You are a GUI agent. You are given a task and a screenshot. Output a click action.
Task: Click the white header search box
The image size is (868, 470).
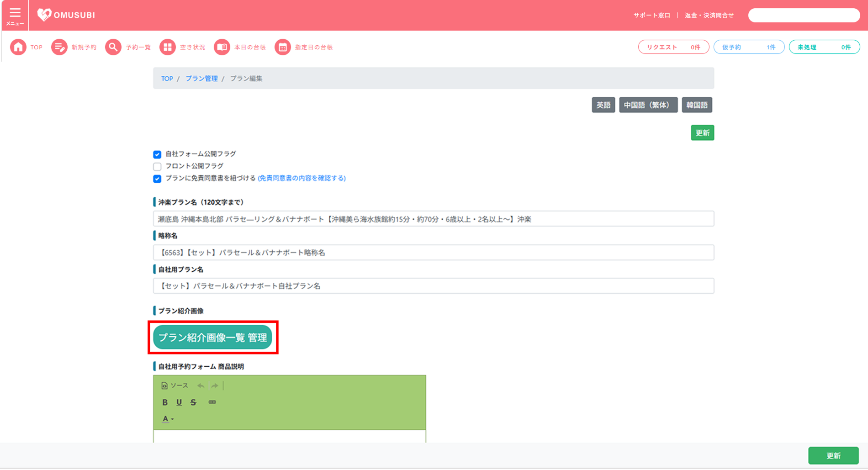click(x=804, y=16)
